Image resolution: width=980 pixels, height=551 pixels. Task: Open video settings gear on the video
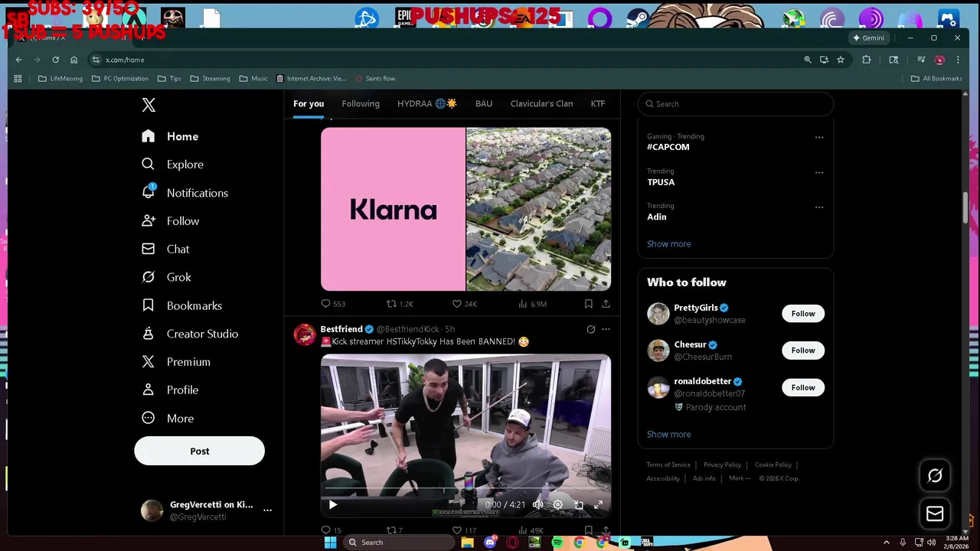coord(558,504)
